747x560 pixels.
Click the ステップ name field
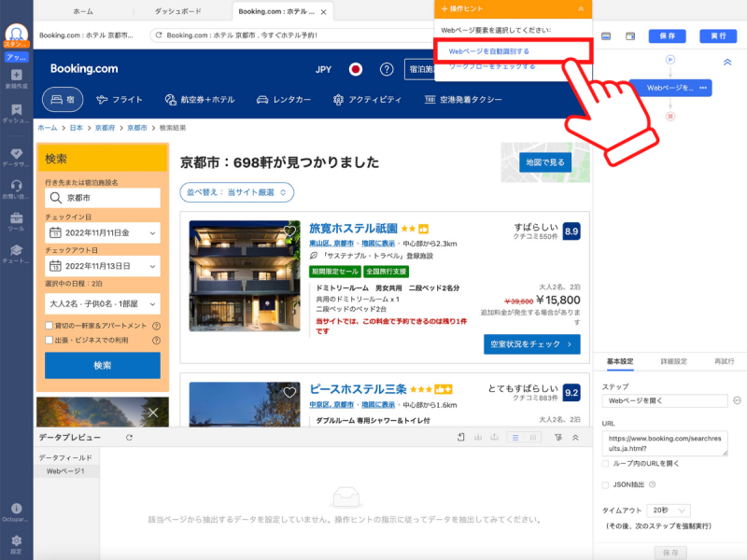[x=665, y=401]
